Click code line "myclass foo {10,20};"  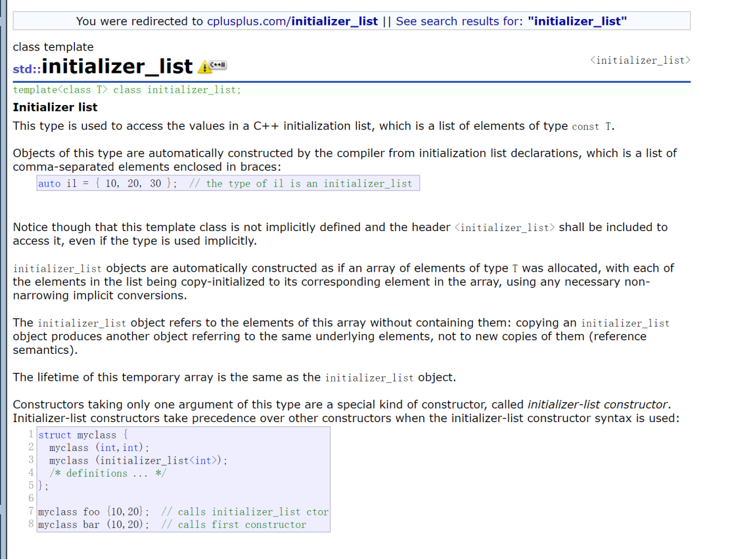pyautogui.click(x=94, y=512)
